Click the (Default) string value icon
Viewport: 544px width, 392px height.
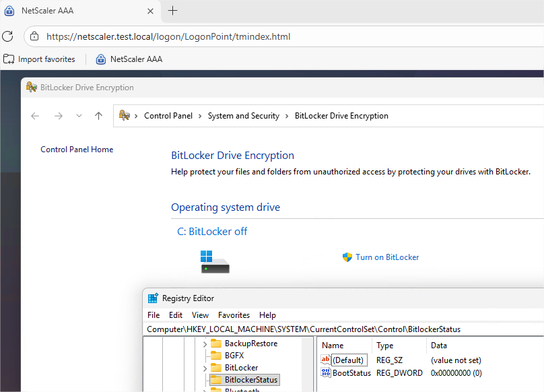[325, 360]
